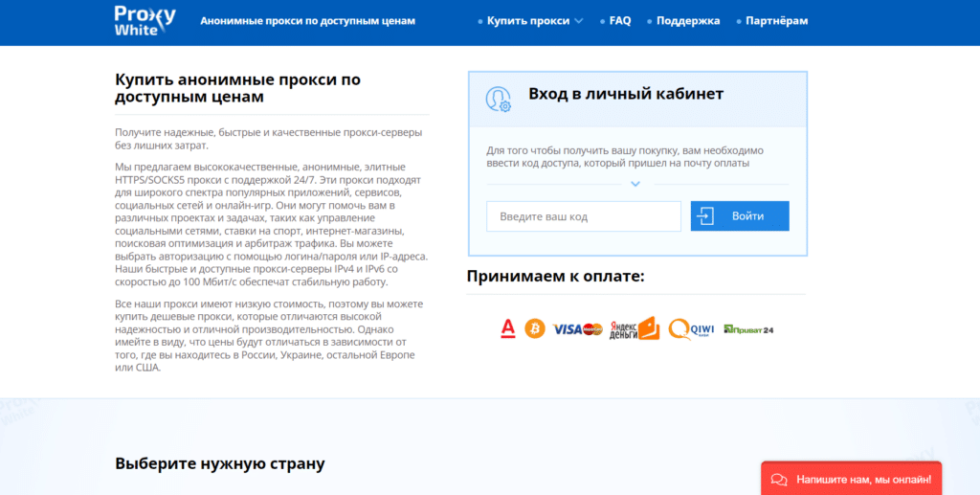
Task: Click the hint text Для того чтобы получить вашу покупку
Action: point(625,157)
